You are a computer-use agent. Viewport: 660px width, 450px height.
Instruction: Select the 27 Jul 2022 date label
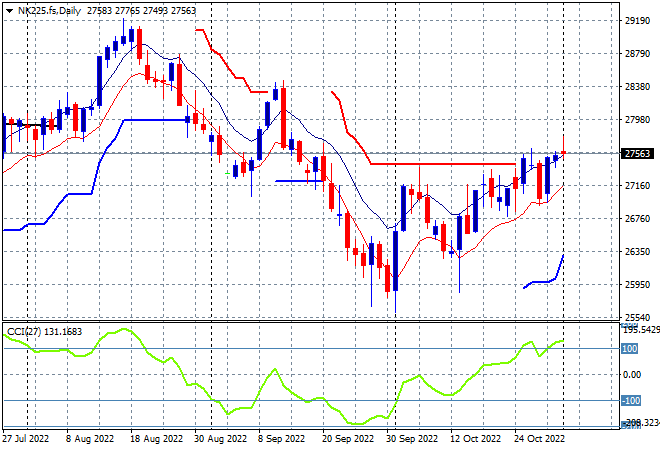pos(26,439)
